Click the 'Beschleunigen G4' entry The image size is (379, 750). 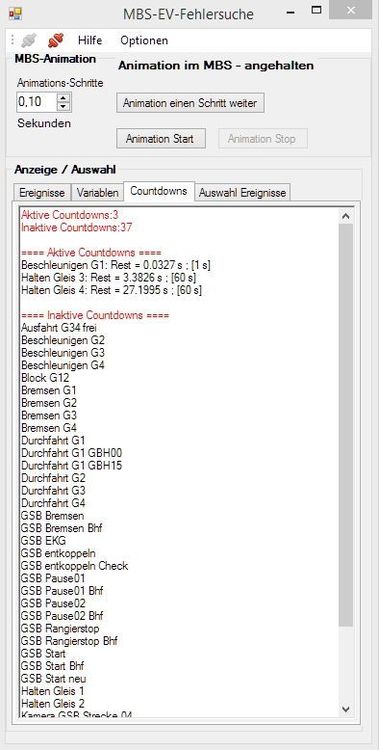63,365
